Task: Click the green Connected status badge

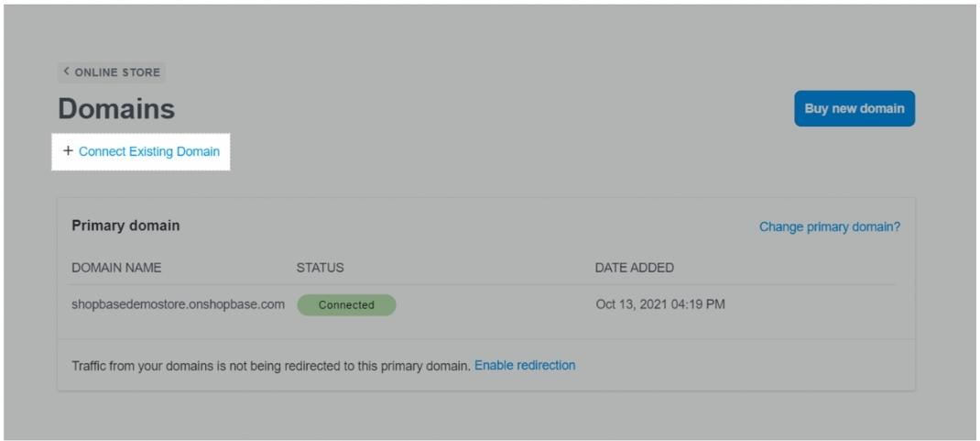Action: [x=346, y=305]
